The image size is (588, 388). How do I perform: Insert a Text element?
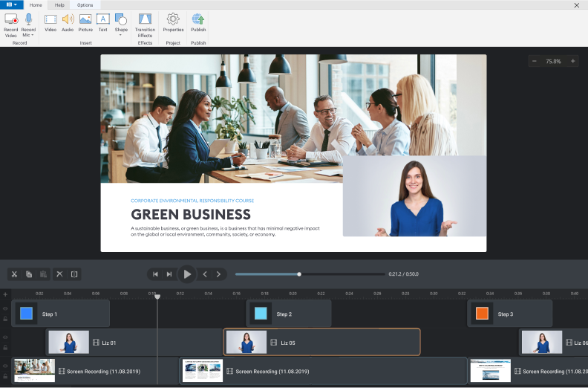pyautogui.click(x=103, y=23)
